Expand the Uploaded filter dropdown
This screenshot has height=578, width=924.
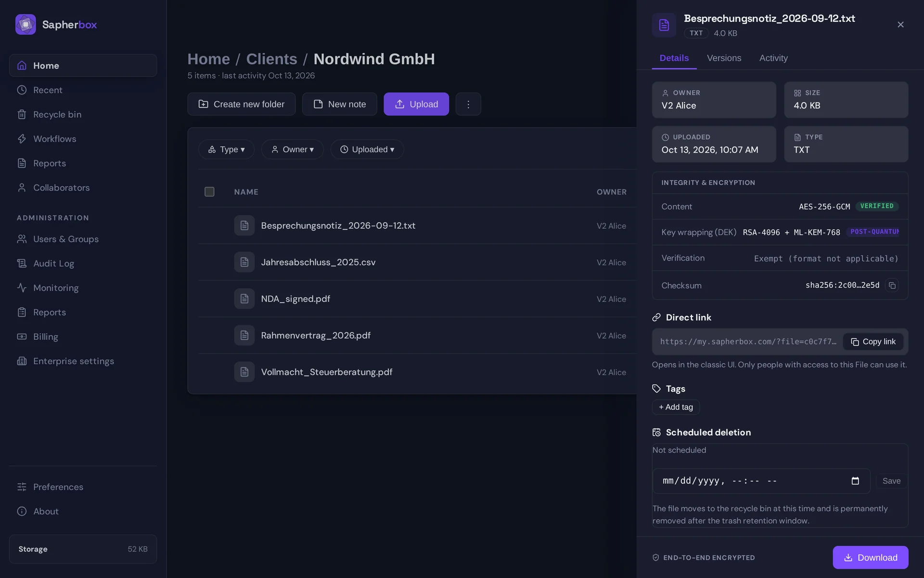tap(367, 149)
